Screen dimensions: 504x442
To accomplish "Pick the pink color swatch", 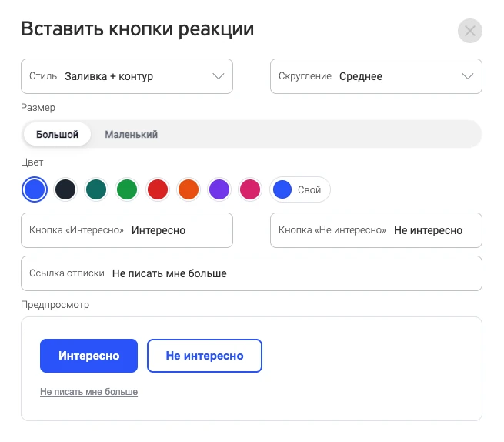I will point(250,189).
